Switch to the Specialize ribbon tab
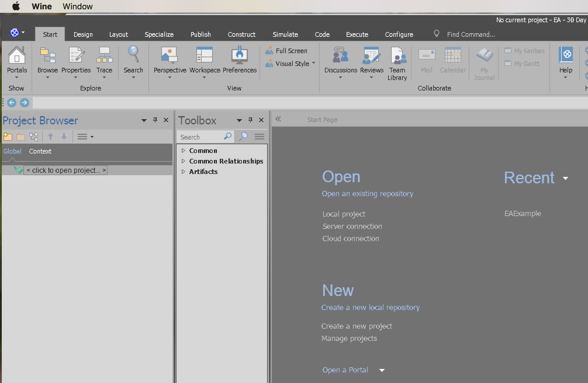The height and width of the screenshot is (383, 588). coord(159,34)
